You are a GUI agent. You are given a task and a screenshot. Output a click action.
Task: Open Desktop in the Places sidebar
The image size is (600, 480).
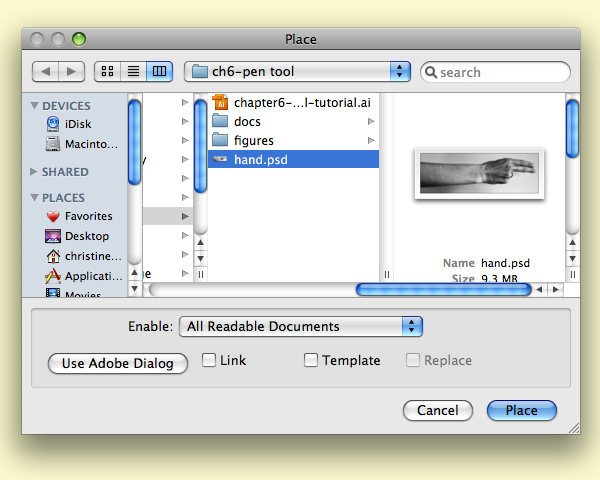(x=86, y=236)
